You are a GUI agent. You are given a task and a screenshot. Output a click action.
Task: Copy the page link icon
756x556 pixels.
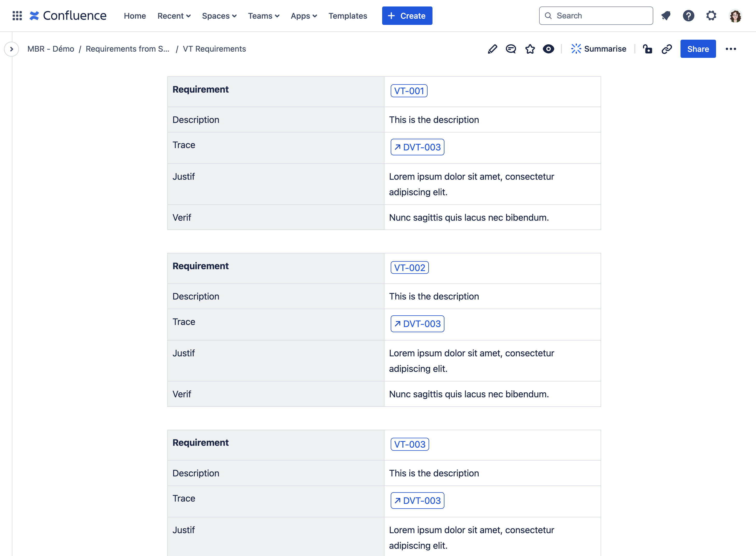(667, 49)
